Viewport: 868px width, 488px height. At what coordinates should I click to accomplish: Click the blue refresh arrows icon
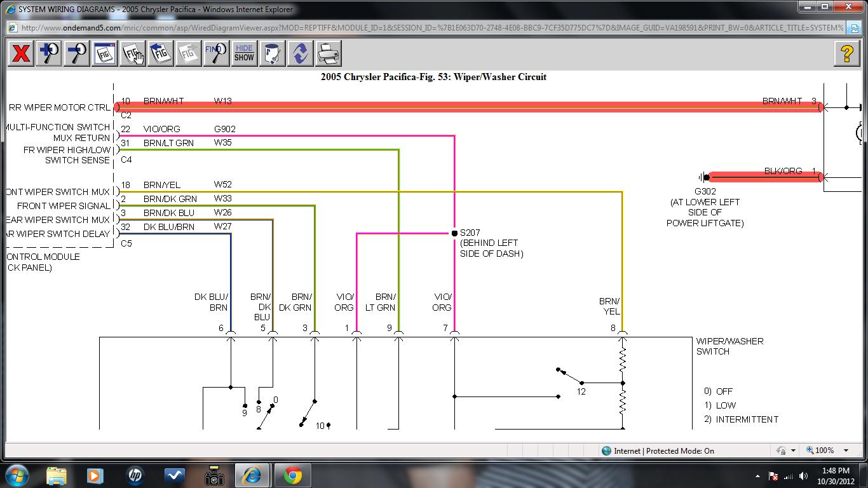coord(300,53)
